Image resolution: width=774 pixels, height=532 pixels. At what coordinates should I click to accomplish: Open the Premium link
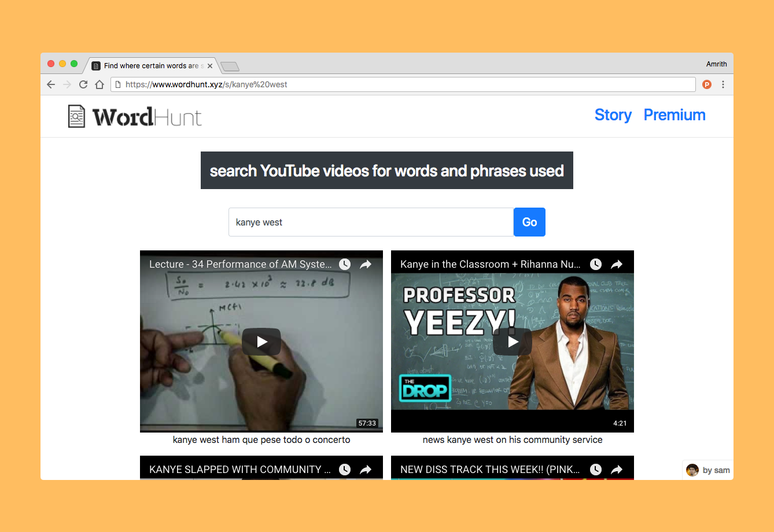675,115
